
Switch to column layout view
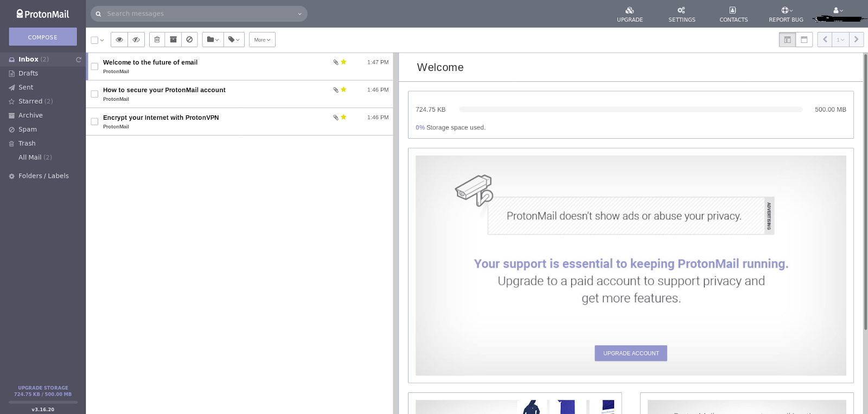tap(787, 40)
